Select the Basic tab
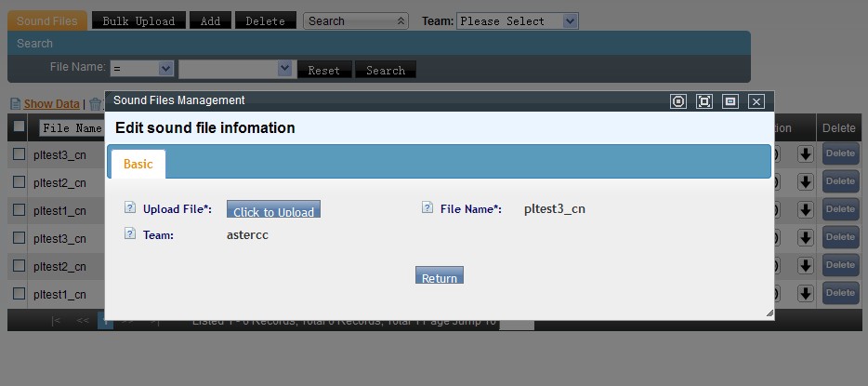The height and width of the screenshot is (386, 868). (x=138, y=164)
